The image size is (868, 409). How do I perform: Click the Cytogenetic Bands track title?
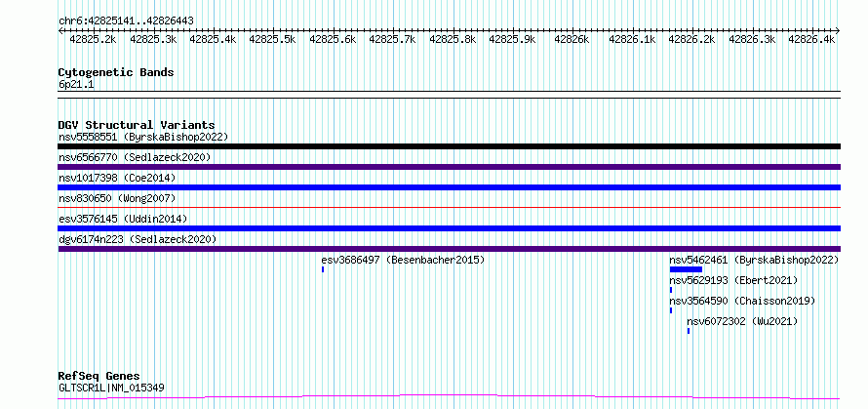click(116, 72)
